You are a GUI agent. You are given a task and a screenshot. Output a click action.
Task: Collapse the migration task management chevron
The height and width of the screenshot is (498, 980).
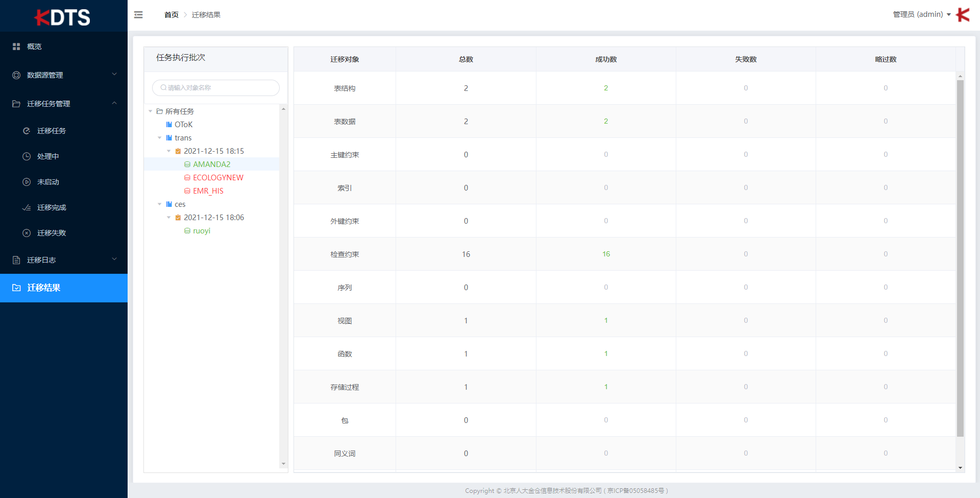coord(114,103)
